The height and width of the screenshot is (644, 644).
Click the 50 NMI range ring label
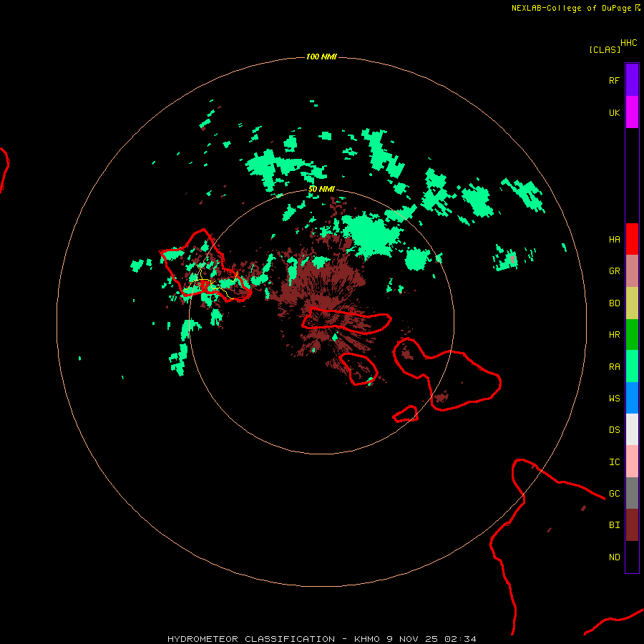coord(321,189)
